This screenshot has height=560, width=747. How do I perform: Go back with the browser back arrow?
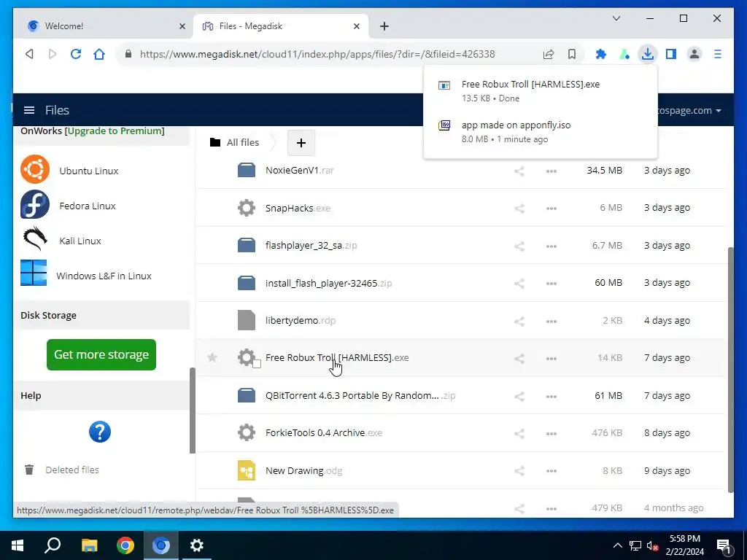point(29,54)
